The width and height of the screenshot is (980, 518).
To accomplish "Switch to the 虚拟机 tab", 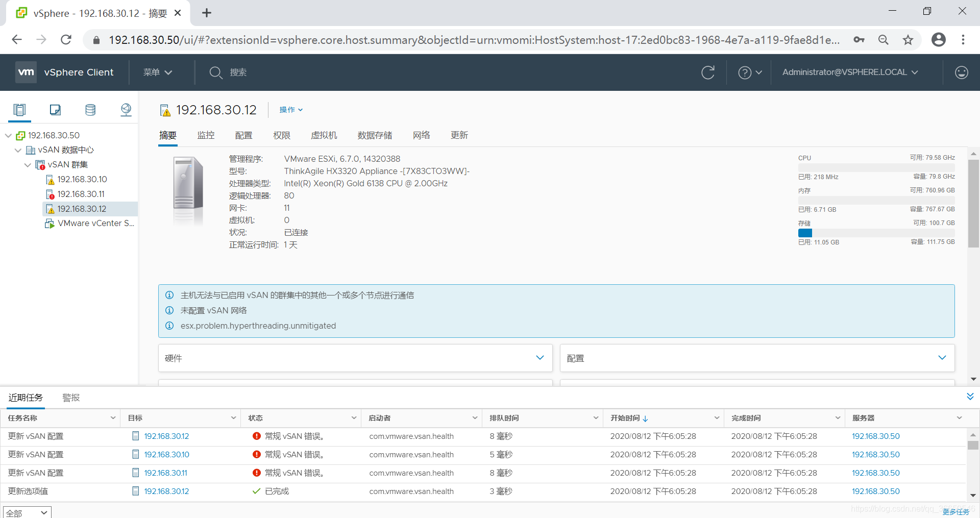I will tap(324, 135).
